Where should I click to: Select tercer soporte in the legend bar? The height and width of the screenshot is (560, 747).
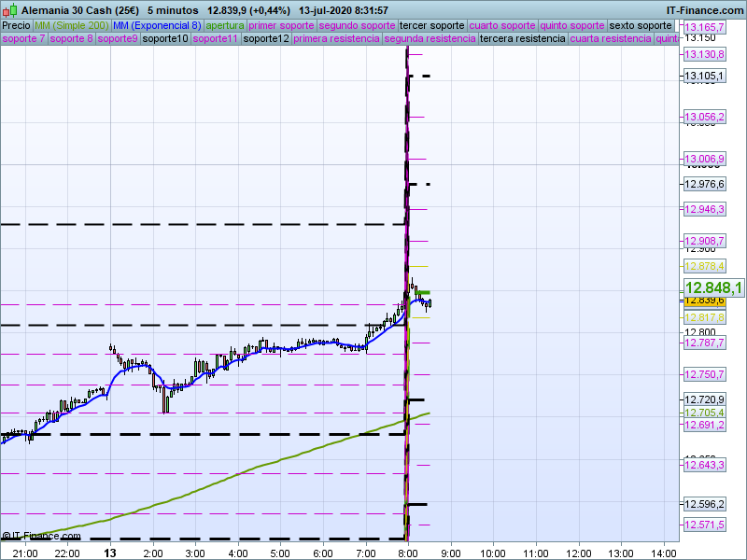pos(431,26)
